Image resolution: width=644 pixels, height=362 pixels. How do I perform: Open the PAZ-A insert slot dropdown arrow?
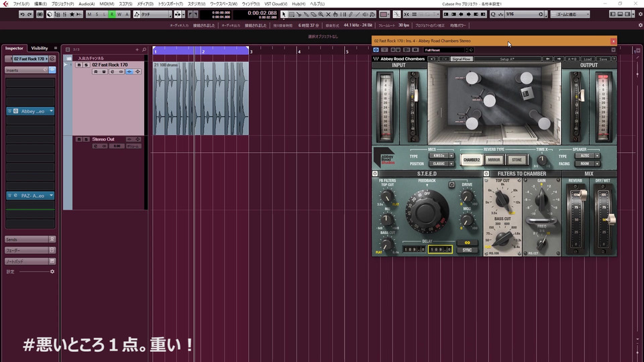pos(52,196)
